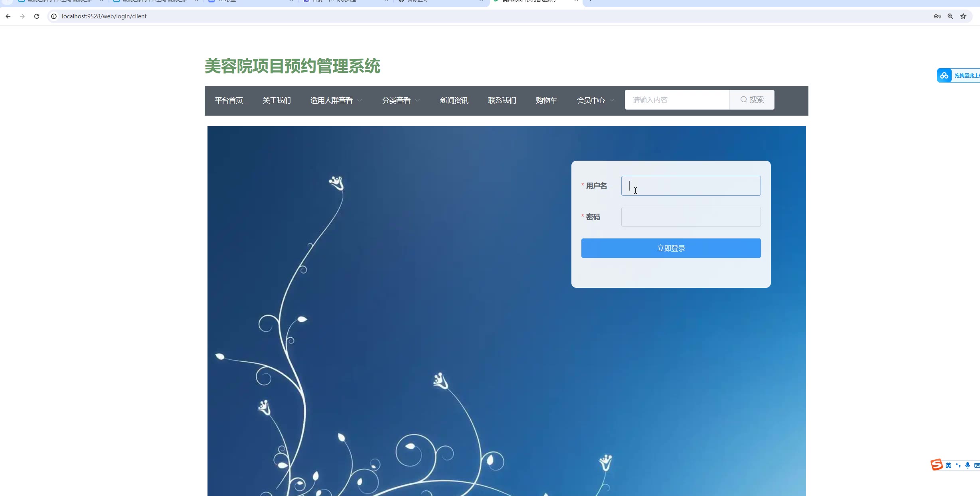Click the 请输入内容 search box
Image resolution: width=980 pixels, height=496 pixels.
click(x=677, y=100)
